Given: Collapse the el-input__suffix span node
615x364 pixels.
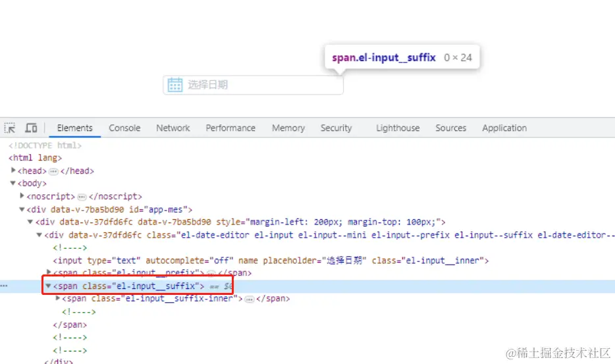Looking at the screenshot, I should [x=48, y=286].
